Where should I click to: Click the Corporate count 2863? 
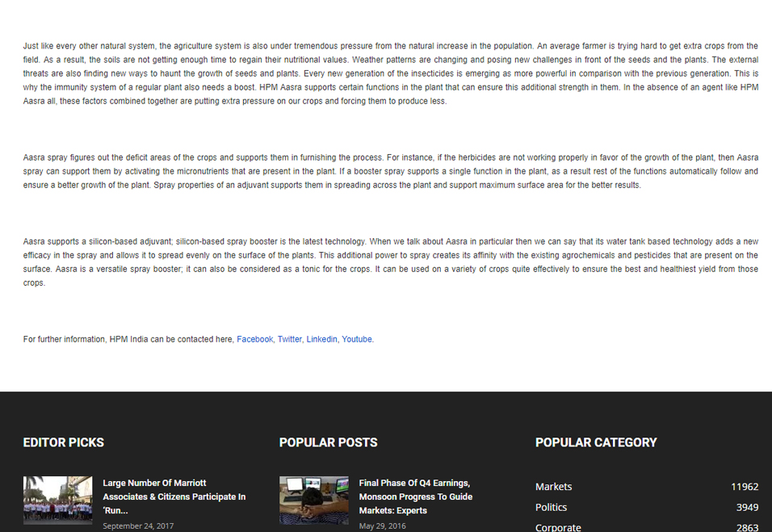coord(747,527)
